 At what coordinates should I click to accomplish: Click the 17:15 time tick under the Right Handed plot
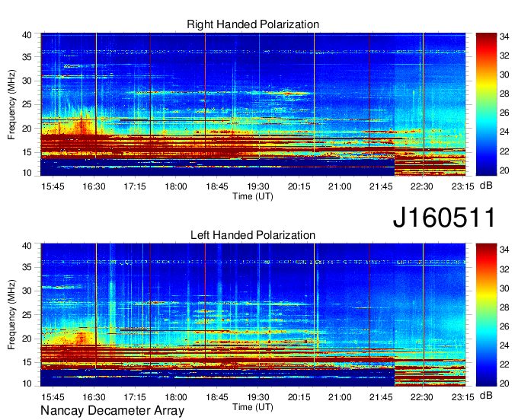pos(135,186)
